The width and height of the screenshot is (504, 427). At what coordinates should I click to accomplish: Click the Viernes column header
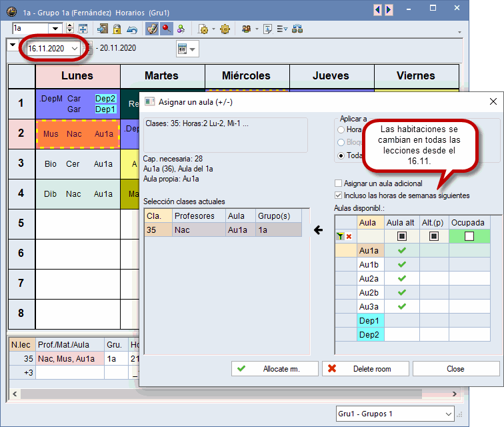416,76
